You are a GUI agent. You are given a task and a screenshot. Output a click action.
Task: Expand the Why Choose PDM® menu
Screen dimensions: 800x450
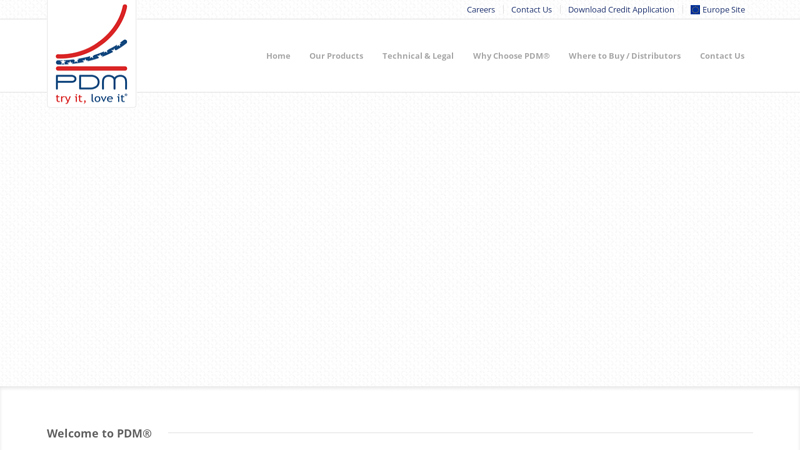point(511,56)
